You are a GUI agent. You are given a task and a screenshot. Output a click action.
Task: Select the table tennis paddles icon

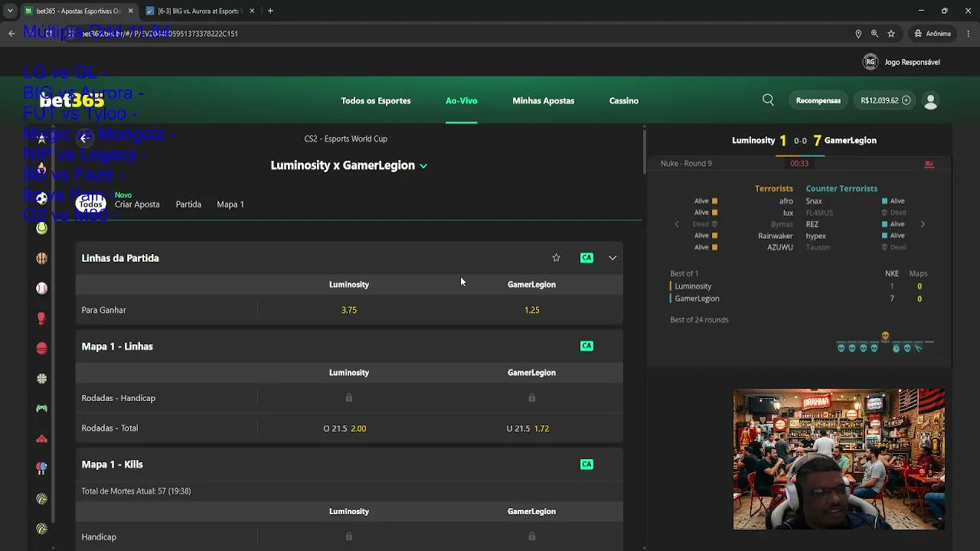pos(41,468)
